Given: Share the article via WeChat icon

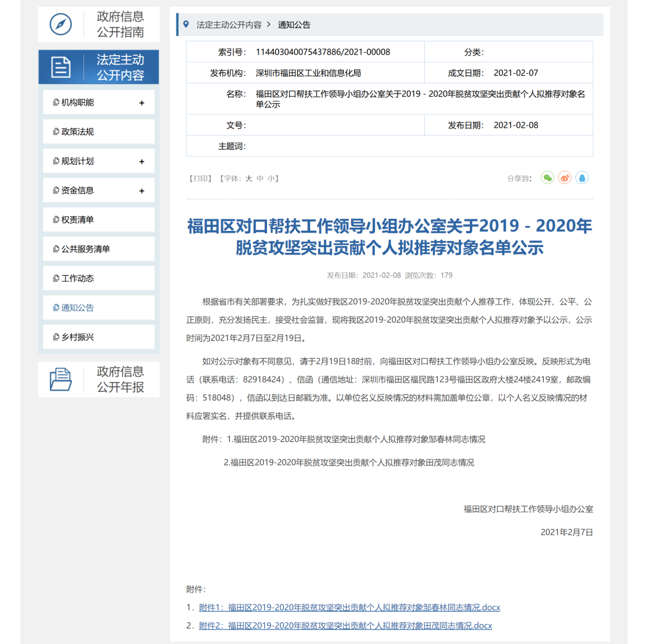Looking at the screenshot, I should tap(548, 178).
